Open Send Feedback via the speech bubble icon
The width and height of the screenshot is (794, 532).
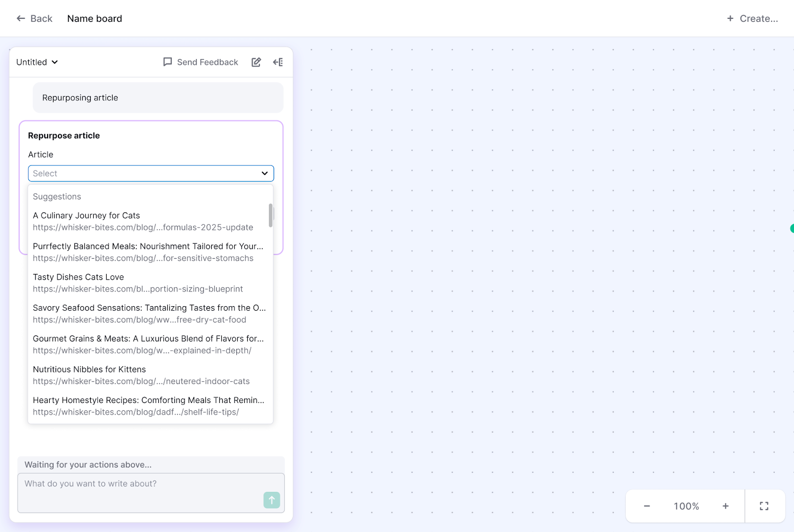click(x=167, y=62)
